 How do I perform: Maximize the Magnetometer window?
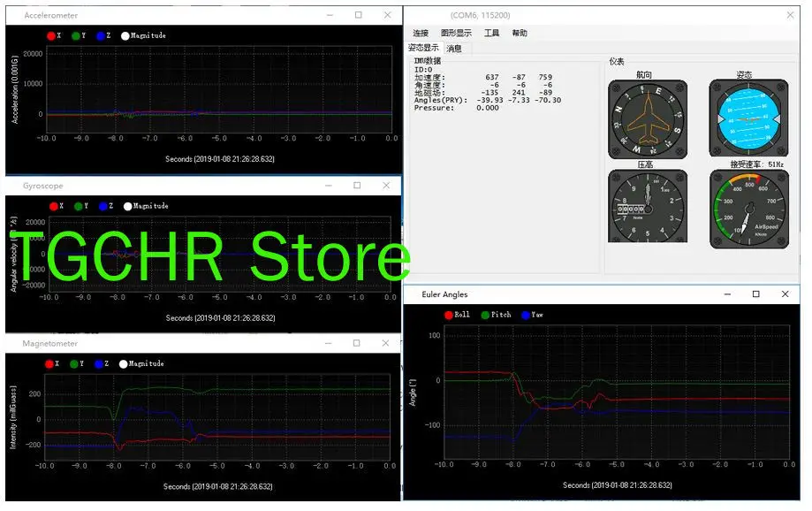coord(356,343)
